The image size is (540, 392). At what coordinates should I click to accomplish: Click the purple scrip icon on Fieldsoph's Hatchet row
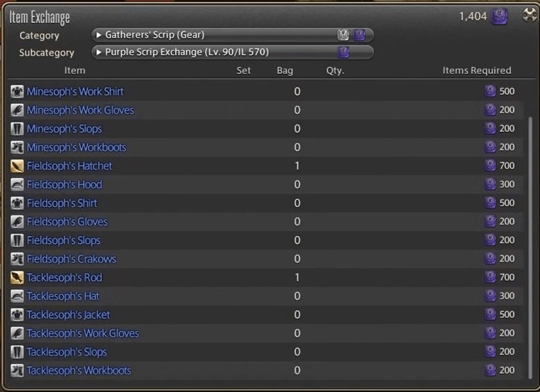[x=490, y=166]
